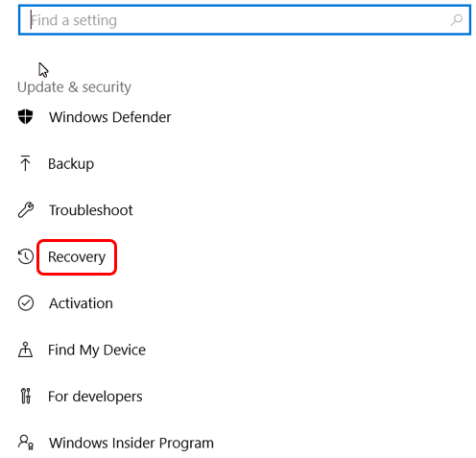Click the Windows Insider Program person icon
Viewport: 476px width, 458px height.
tap(26, 443)
